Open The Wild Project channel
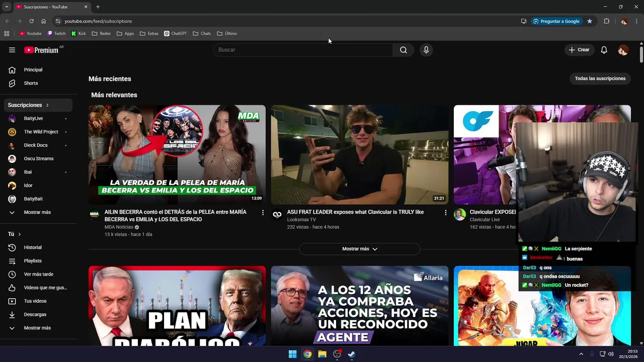 click(x=38, y=132)
